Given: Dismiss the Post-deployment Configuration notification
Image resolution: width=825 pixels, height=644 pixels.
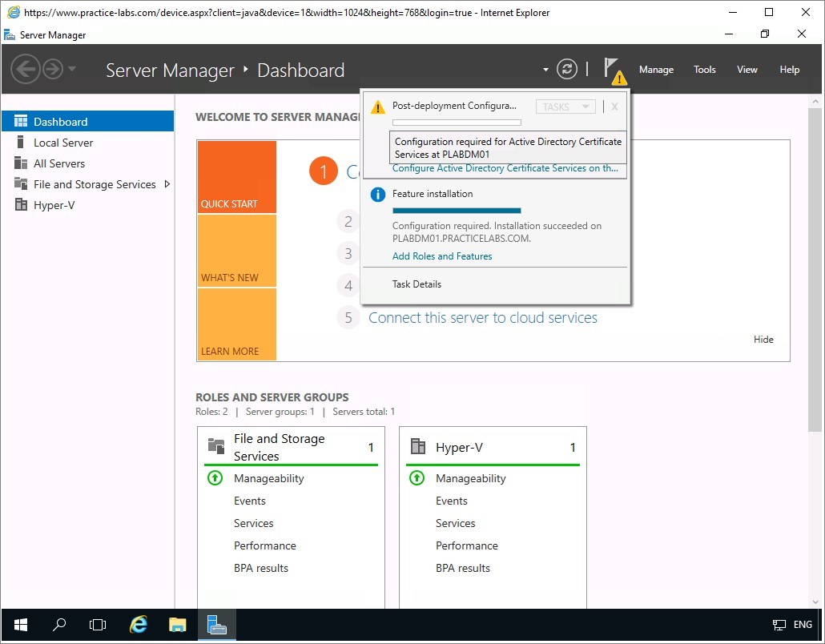Looking at the screenshot, I should [x=614, y=107].
